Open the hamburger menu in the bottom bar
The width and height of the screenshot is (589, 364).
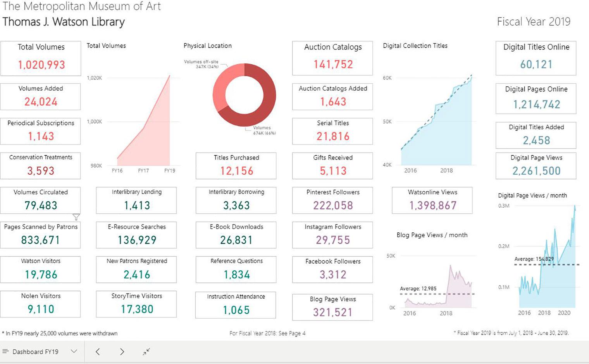tap(5, 352)
